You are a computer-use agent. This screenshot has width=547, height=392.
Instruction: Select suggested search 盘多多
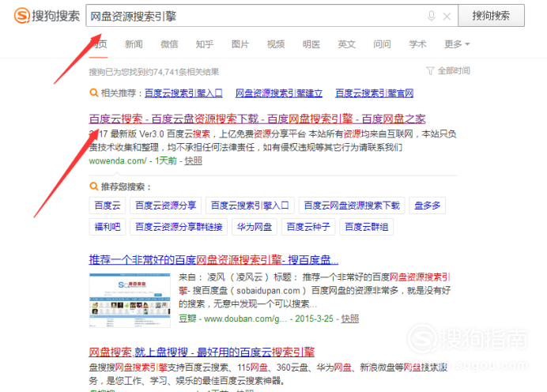pyautogui.click(x=428, y=205)
